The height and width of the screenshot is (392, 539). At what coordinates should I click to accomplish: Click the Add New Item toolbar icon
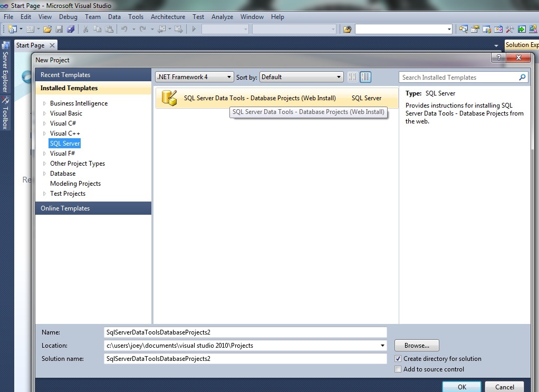click(30, 29)
